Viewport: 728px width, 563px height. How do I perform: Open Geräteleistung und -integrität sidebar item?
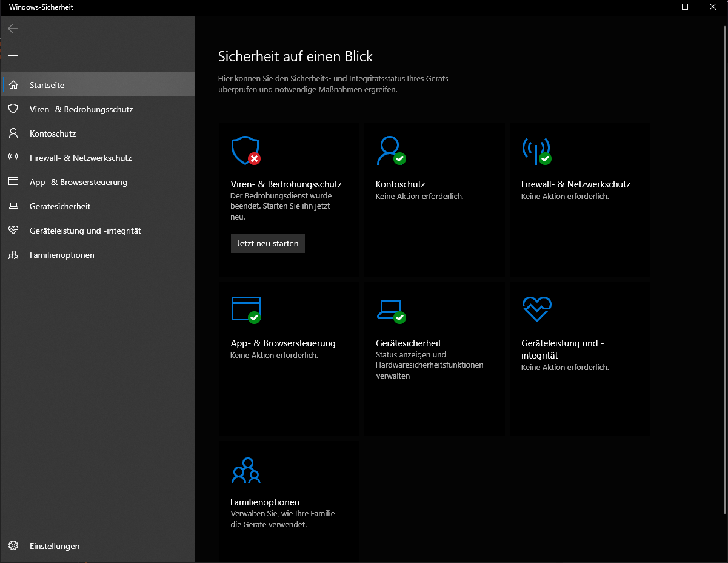coord(85,231)
